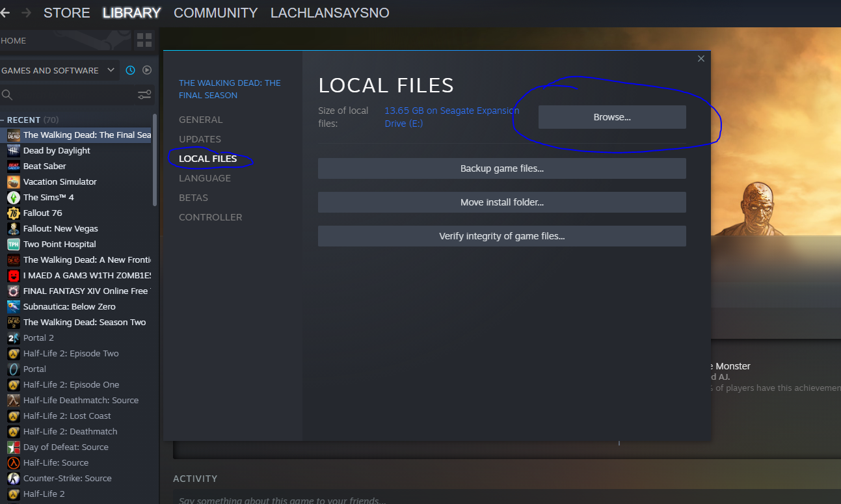Select the Portal 2 game icon
The width and height of the screenshot is (841, 504).
point(14,338)
